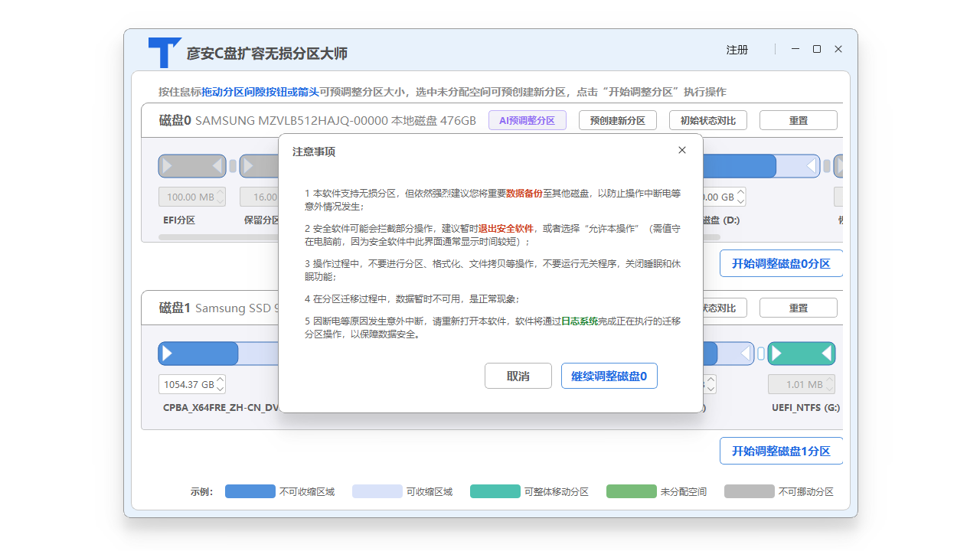This screenshot has height=551, width=980.
Task: Click the 注意事项 dialog title
Action: [314, 152]
